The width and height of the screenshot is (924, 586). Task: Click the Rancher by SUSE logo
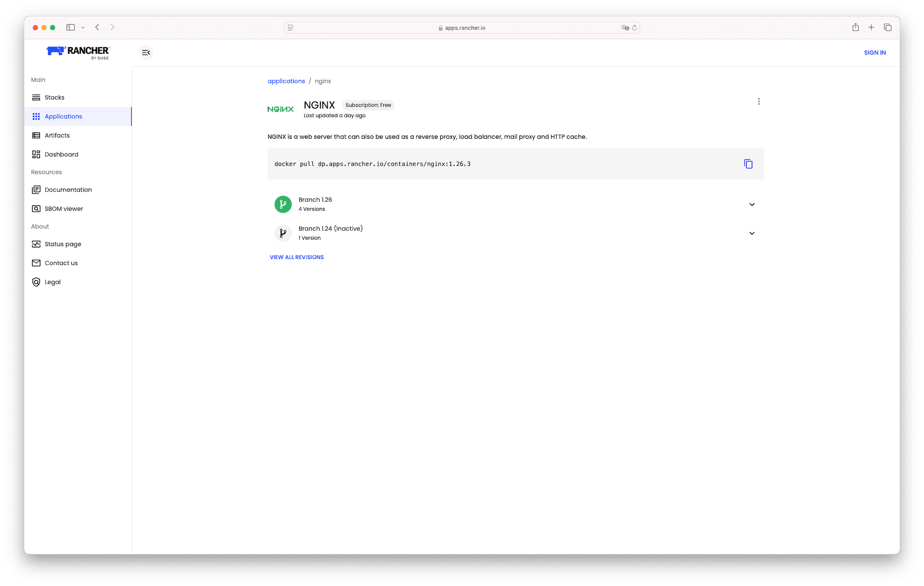click(x=77, y=52)
